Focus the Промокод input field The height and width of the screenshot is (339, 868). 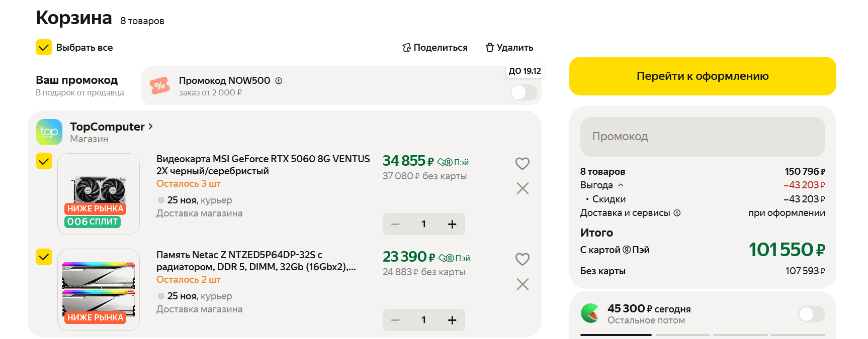pyautogui.click(x=702, y=137)
